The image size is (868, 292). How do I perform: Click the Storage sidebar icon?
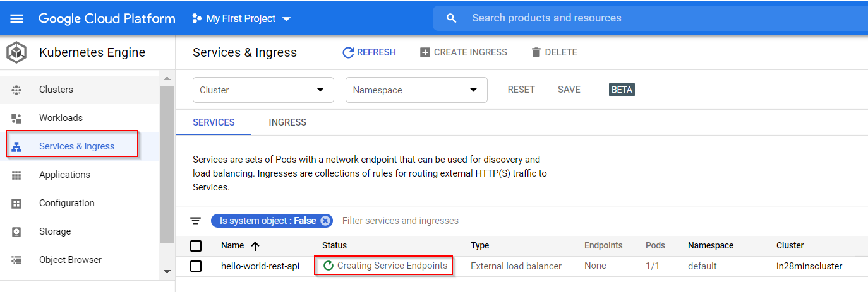pyautogui.click(x=17, y=231)
